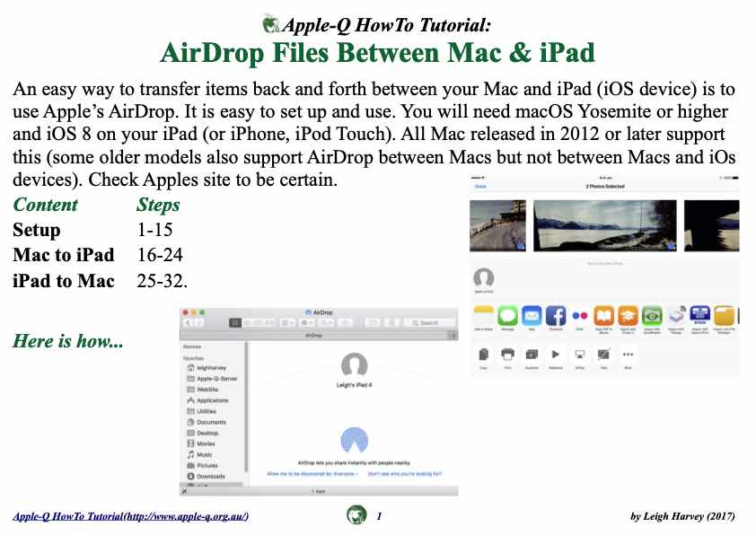Image resolution: width=756 pixels, height=535 pixels.
Task: Tap the orange iTunes U graduation cap icon
Action: (x=628, y=316)
